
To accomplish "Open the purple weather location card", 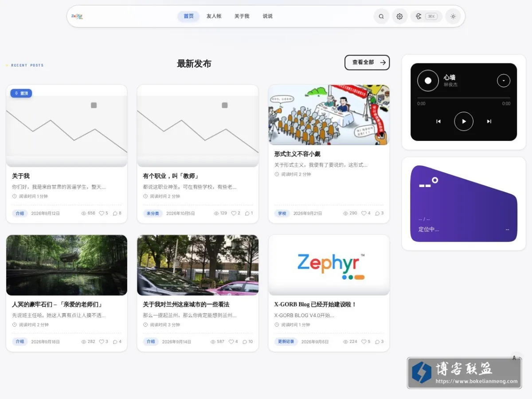I will (x=464, y=204).
